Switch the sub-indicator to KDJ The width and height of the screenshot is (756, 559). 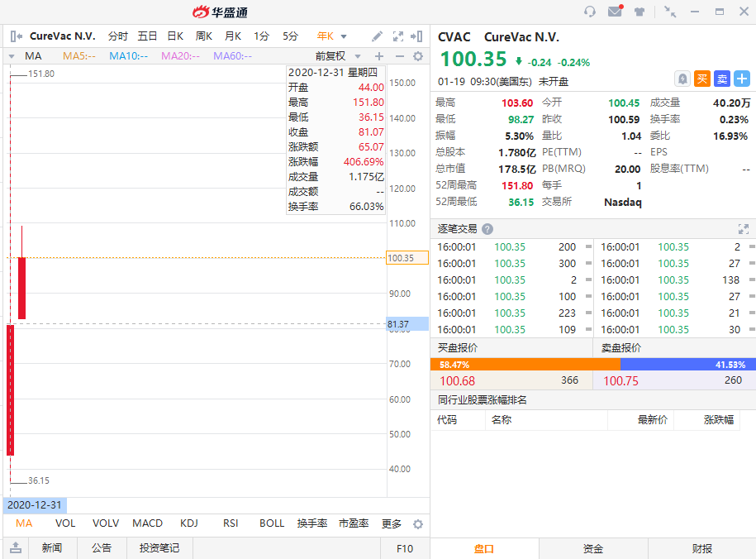click(189, 523)
